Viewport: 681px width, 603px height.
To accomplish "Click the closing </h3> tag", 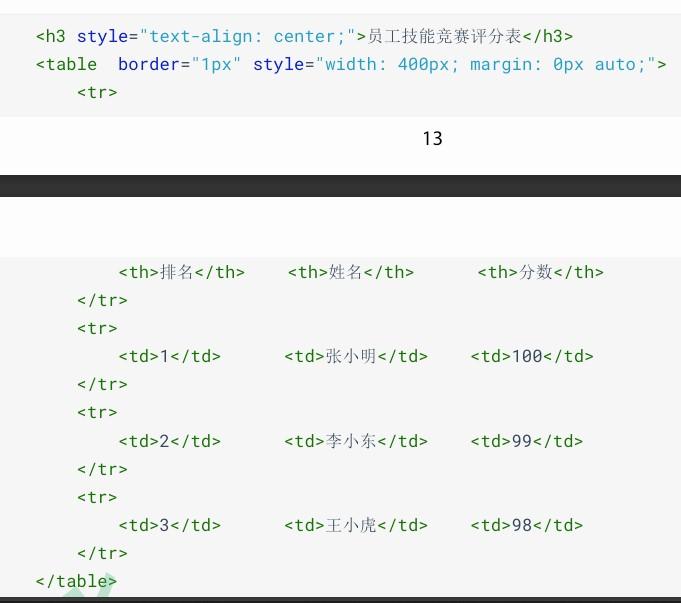I will pos(548,36).
